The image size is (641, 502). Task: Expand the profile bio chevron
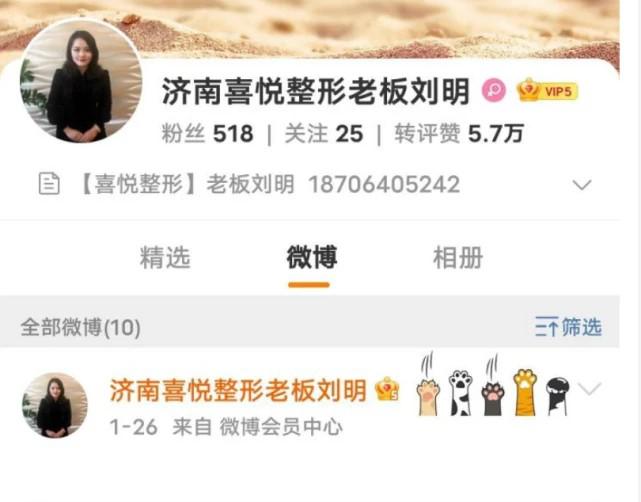[x=582, y=185]
